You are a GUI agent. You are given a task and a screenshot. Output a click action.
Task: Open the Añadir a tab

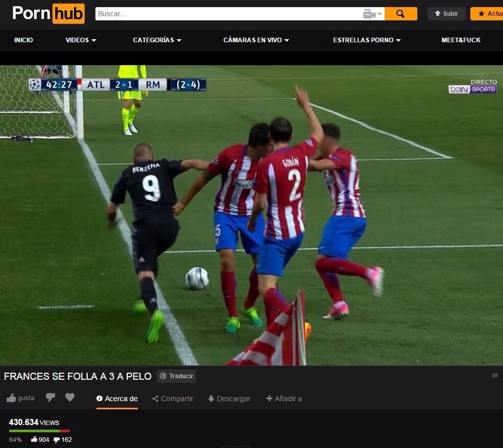(284, 399)
